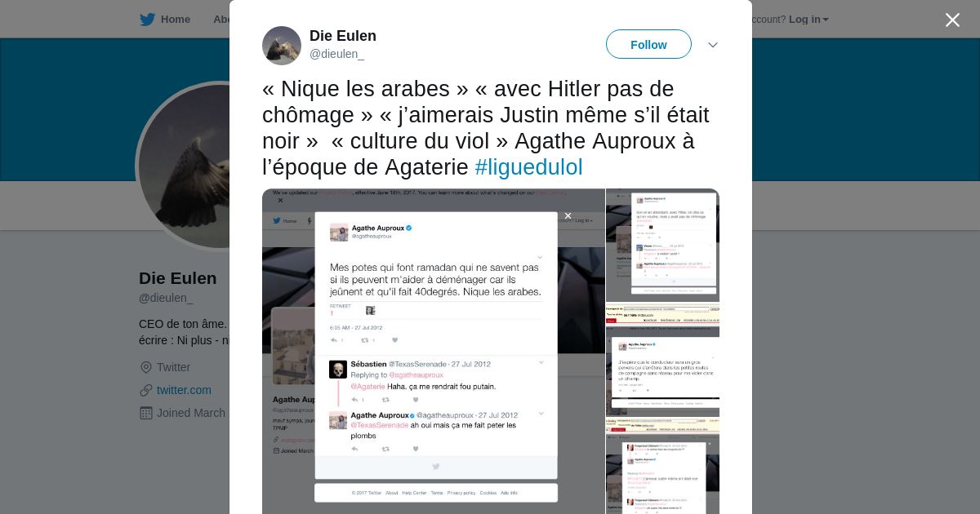The height and width of the screenshot is (514, 980).
Task: Open the Log in dropdown
Action: click(x=808, y=20)
